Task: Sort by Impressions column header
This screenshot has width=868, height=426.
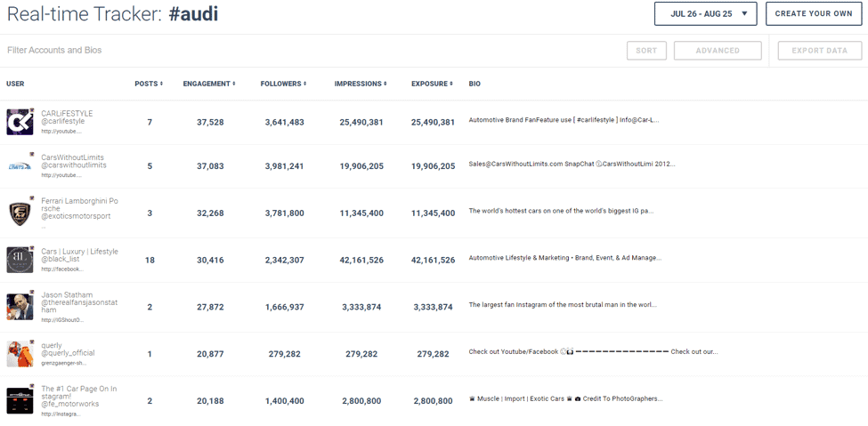Action: tap(361, 84)
